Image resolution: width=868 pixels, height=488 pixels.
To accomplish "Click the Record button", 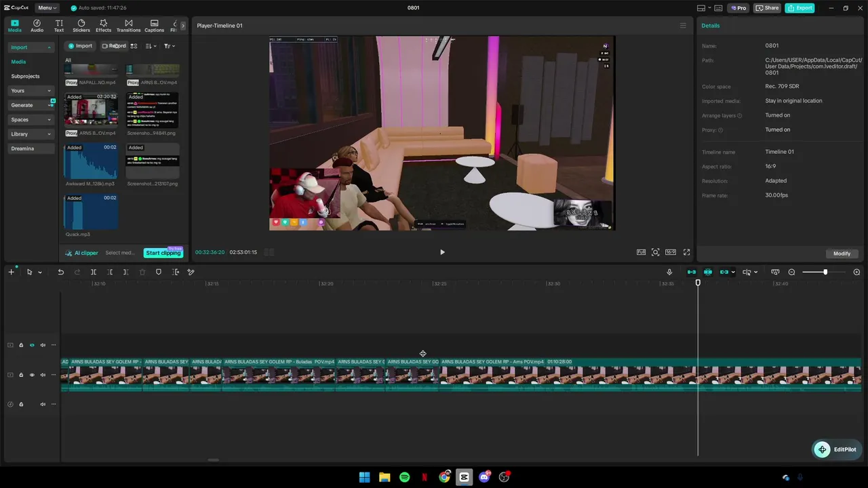I will click(x=114, y=46).
